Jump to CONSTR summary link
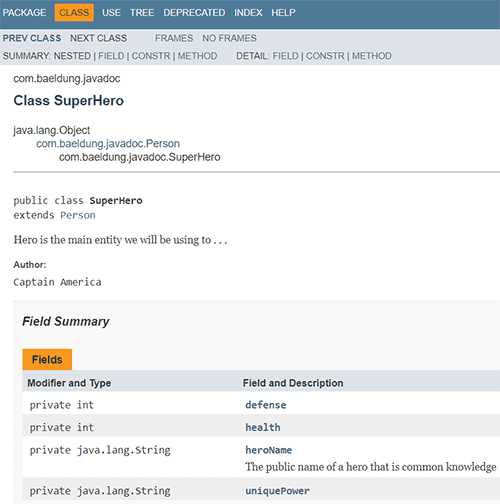The height and width of the screenshot is (504, 500). 151,56
